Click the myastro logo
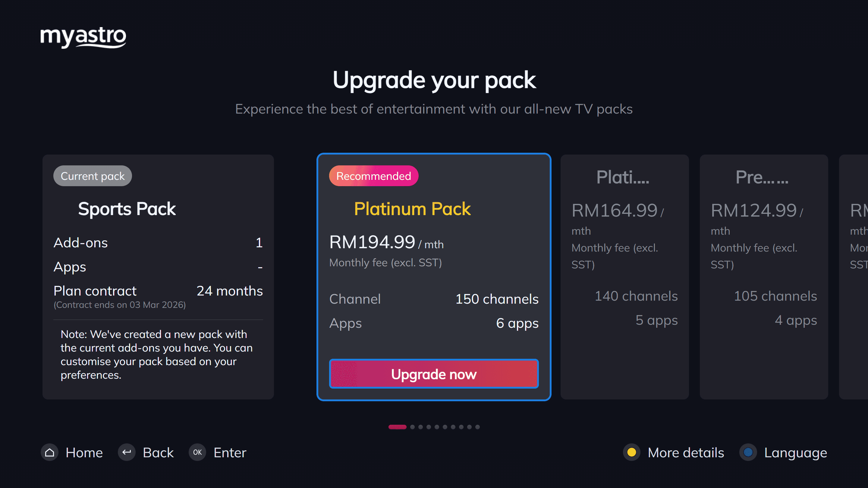The width and height of the screenshot is (868, 488). (x=83, y=37)
